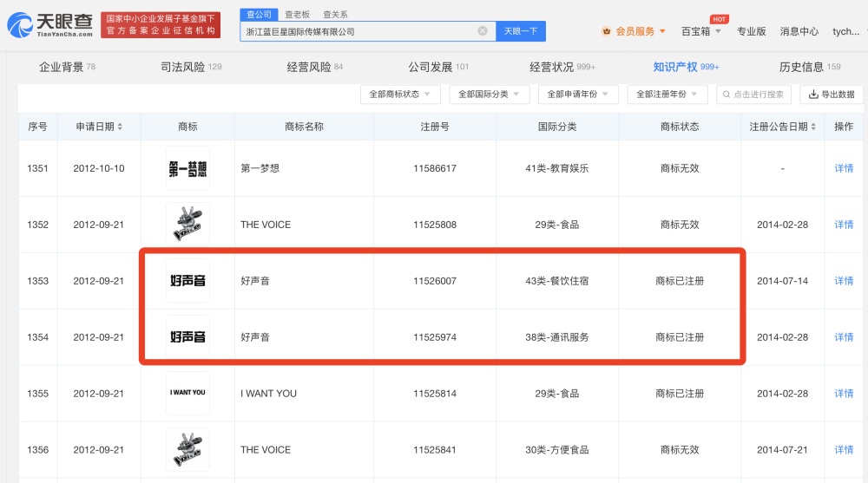Open the 经营状况 tab
868x483 pixels.
(562, 67)
